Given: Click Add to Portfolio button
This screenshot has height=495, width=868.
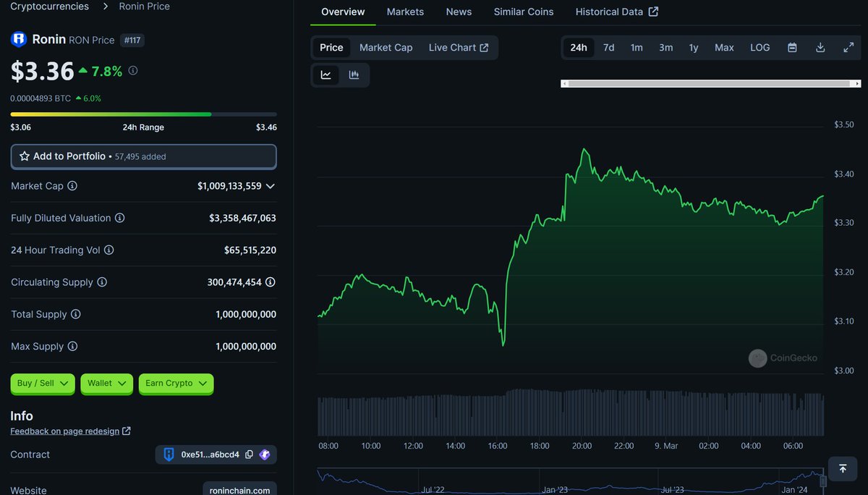Looking at the screenshot, I should tap(143, 156).
